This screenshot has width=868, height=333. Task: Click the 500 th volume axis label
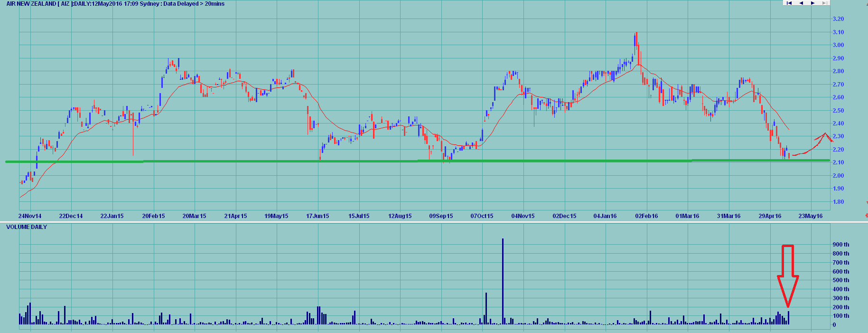point(841,280)
